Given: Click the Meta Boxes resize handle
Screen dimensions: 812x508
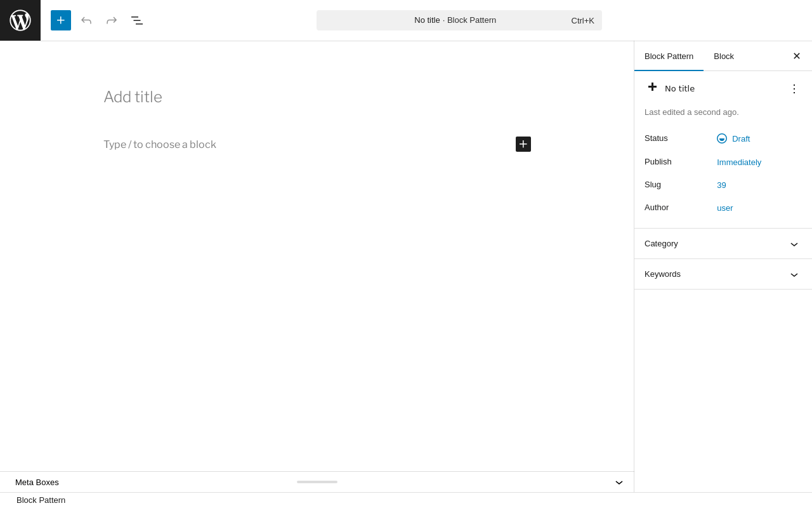Looking at the screenshot, I should pos(317,482).
